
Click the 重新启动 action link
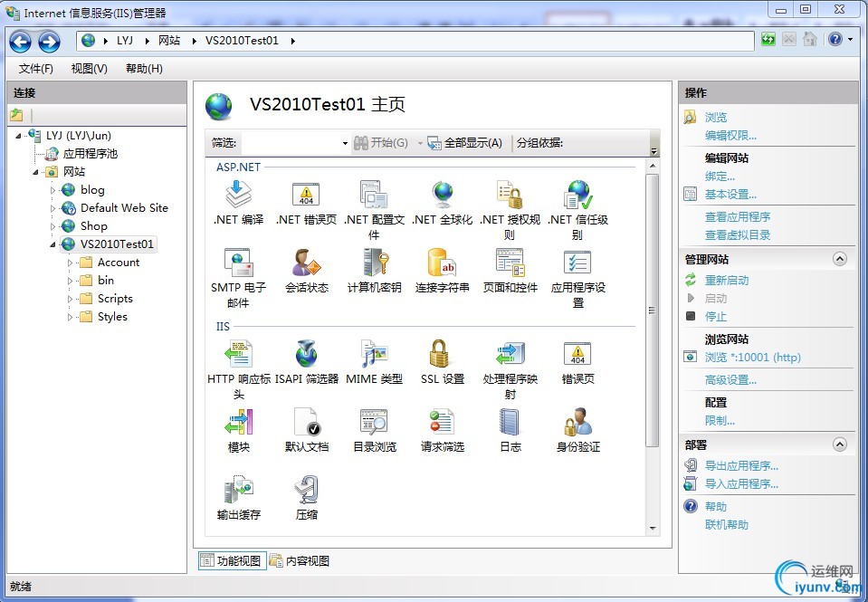(x=726, y=281)
